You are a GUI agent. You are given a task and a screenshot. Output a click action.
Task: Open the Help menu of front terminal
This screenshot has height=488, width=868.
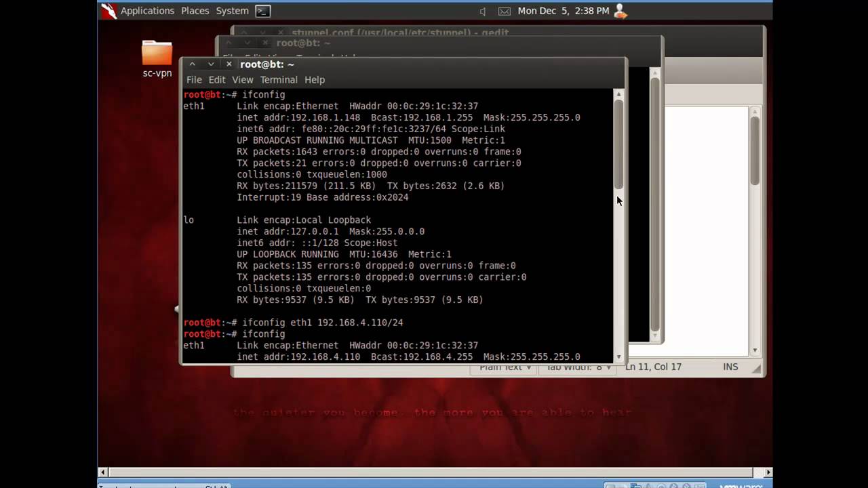315,79
